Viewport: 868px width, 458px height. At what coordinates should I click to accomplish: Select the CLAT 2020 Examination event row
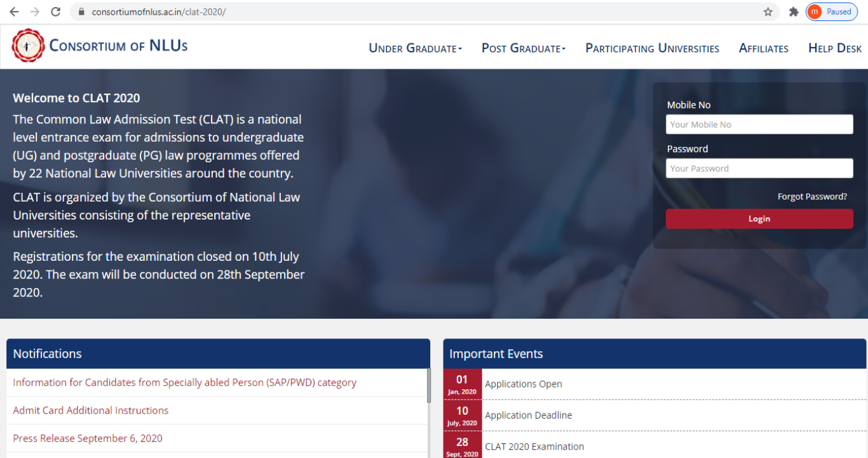coord(654,445)
